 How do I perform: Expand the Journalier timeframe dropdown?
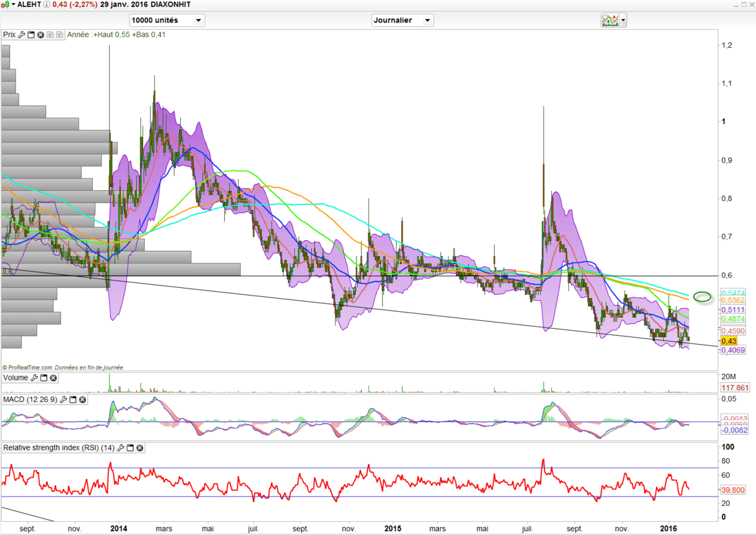403,20
